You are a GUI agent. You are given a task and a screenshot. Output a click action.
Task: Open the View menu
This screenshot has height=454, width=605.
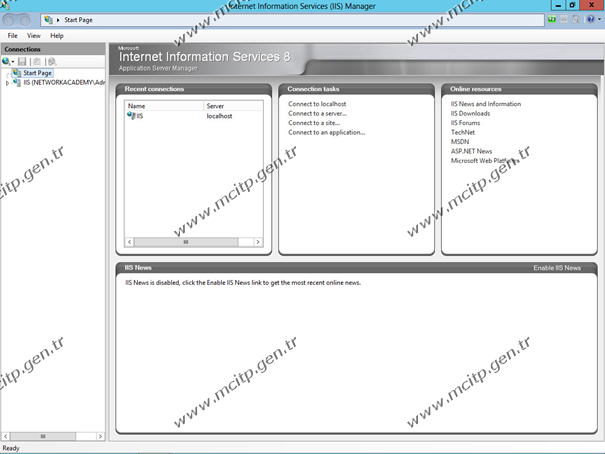tap(34, 35)
